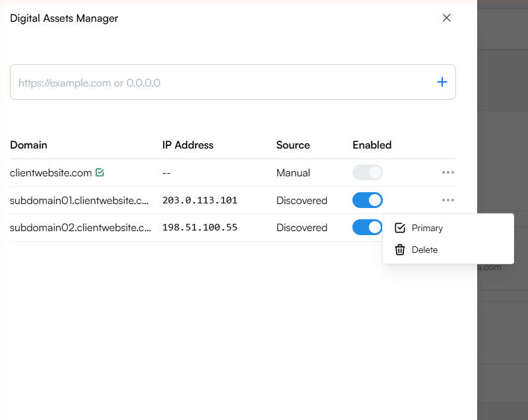Click the Source column header
Viewport: 528px width, 420px height.
(x=292, y=145)
